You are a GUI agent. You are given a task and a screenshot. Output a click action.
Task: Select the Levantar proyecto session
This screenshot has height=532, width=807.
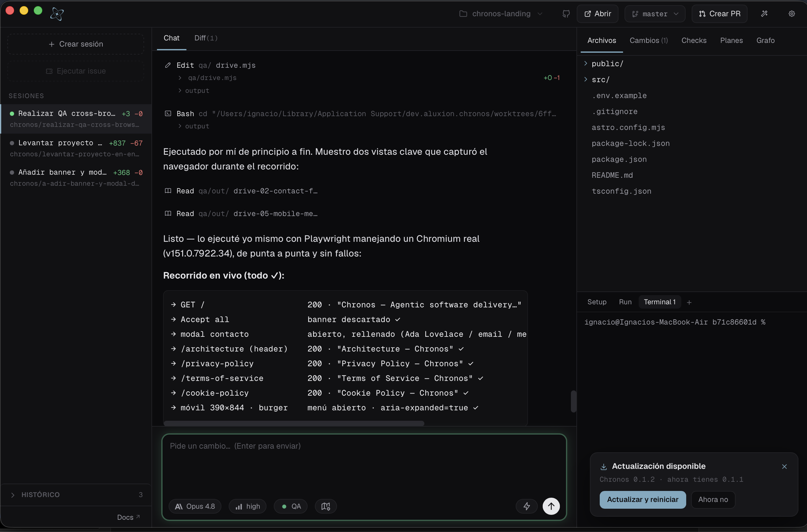(x=76, y=148)
